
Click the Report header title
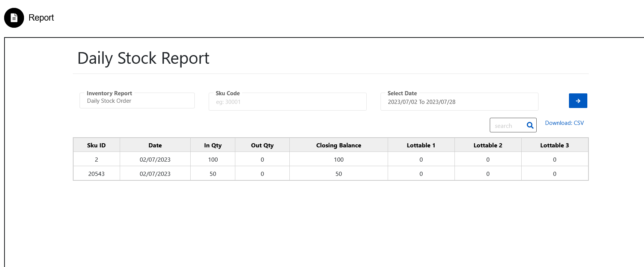(x=41, y=18)
